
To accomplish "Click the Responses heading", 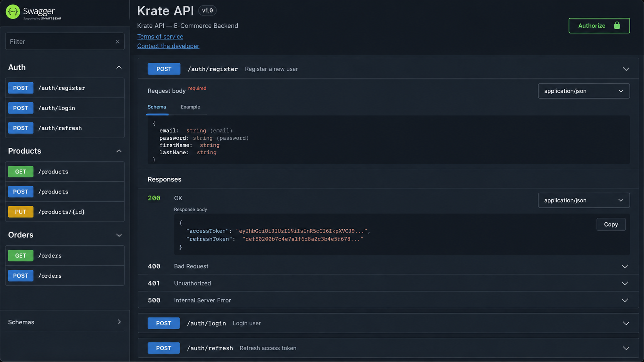I will 164,179.
